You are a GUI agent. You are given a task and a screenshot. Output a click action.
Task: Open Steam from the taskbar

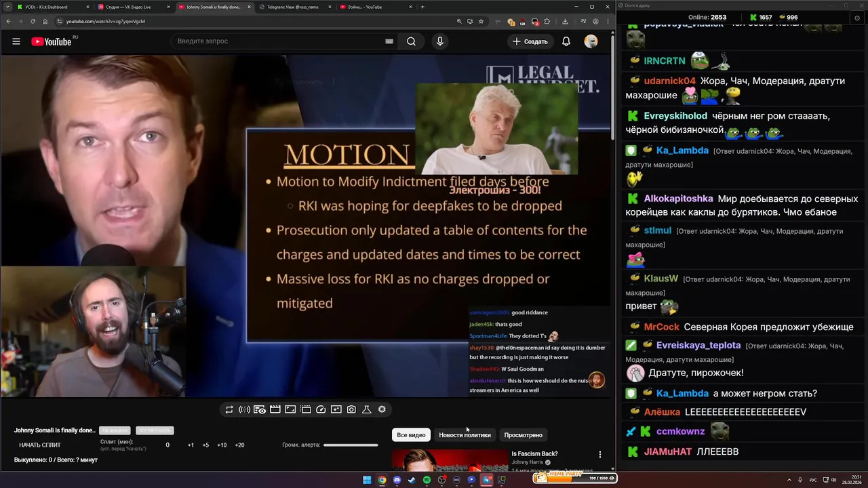click(x=412, y=480)
